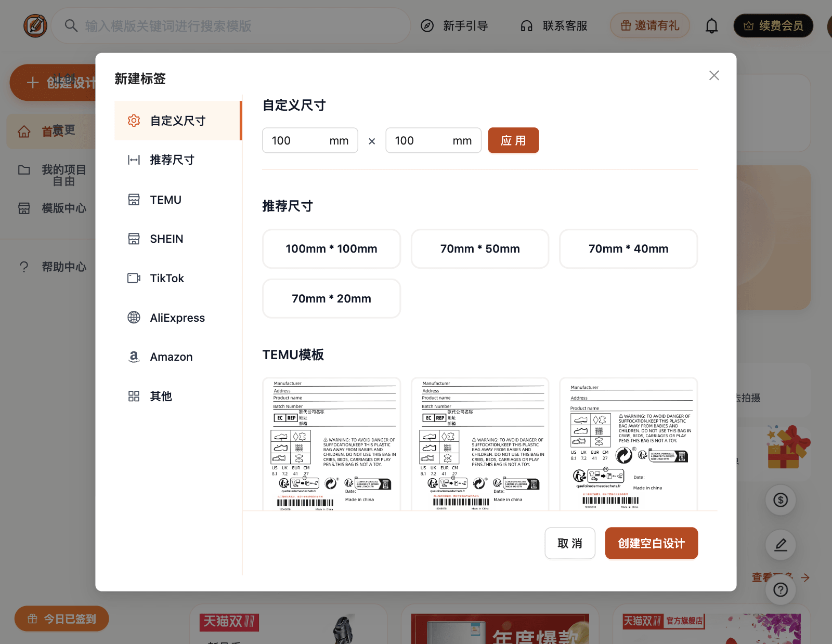Click the height input field
832x644 pixels.
coord(433,140)
